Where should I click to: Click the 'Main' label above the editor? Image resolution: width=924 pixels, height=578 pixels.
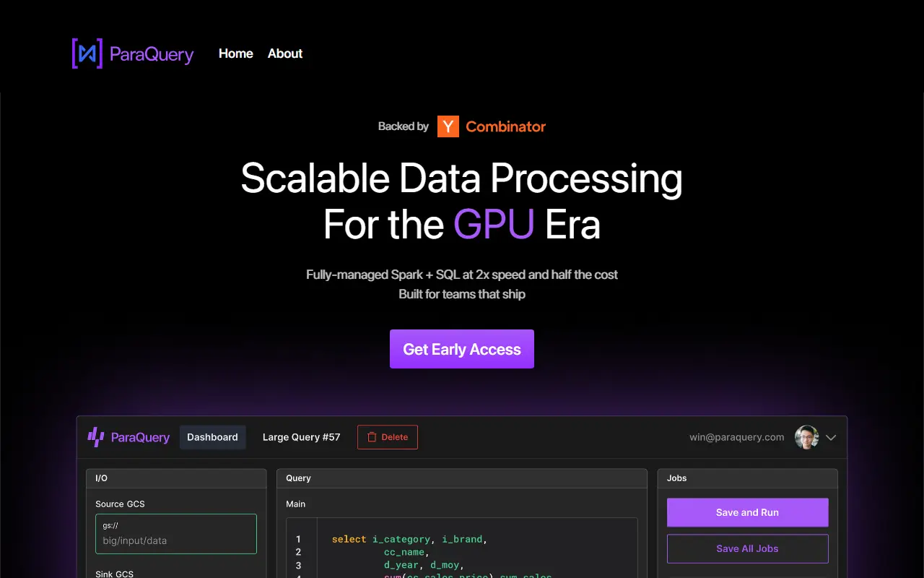295,504
